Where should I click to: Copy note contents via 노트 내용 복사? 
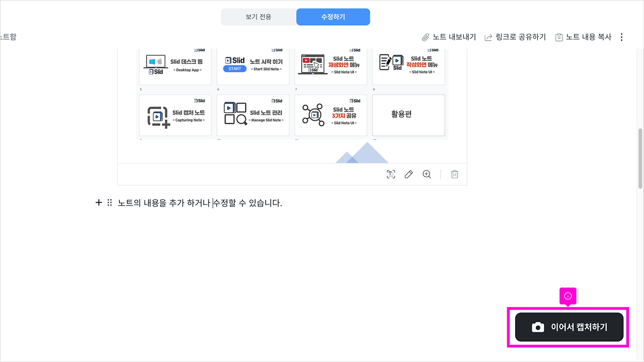588,36
